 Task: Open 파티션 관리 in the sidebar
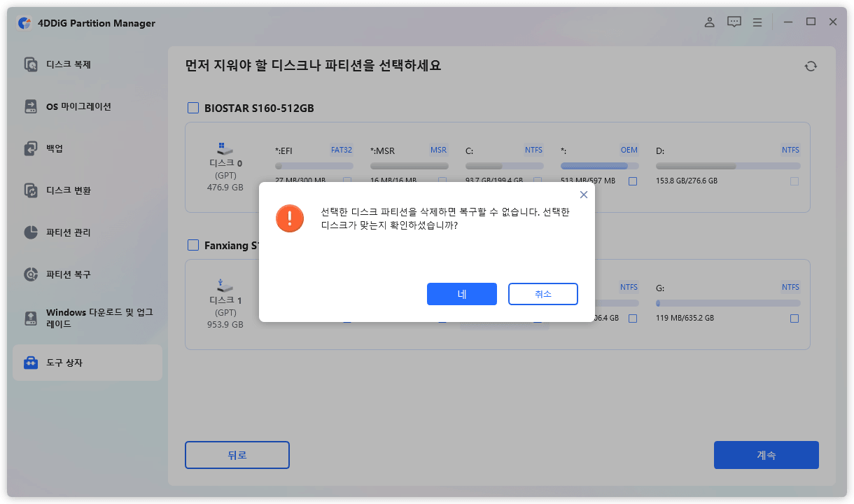[x=87, y=232]
